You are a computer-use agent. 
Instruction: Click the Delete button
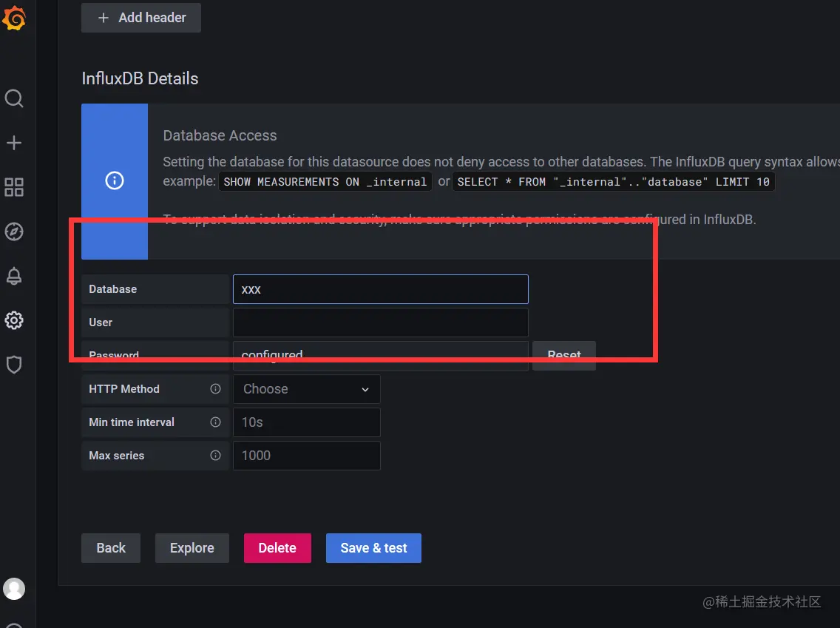(277, 548)
